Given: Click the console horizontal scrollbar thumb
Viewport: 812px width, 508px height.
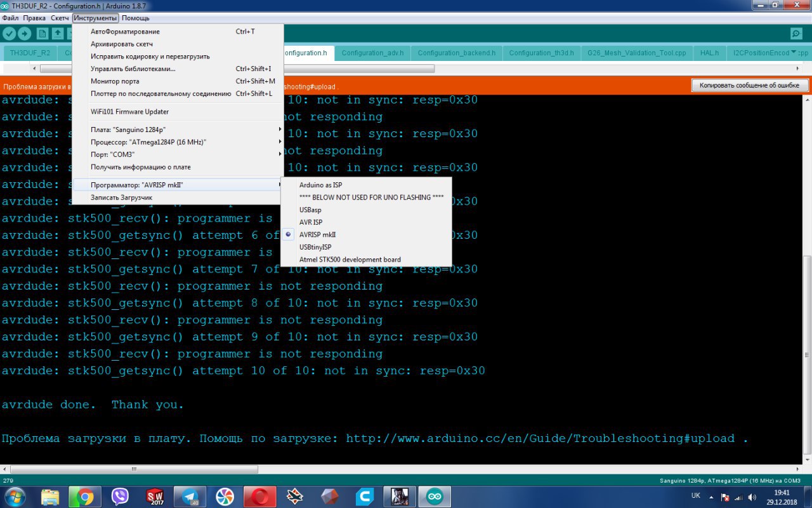Looking at the screenshot, I should point(134,470).
